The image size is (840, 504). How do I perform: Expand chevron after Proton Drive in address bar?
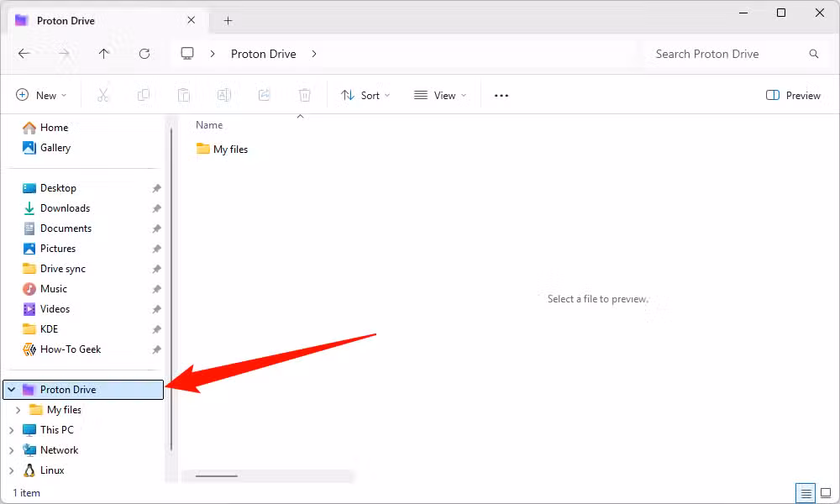[x=314, y=54]
